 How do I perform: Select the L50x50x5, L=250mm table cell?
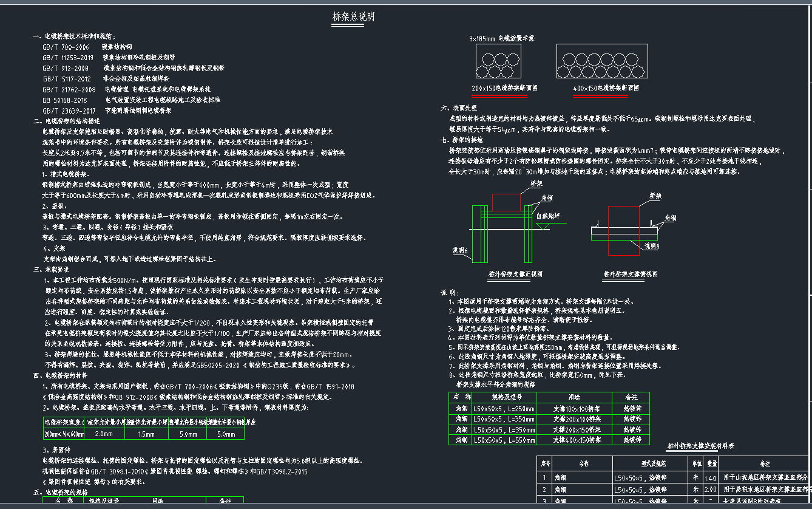click(504, 408)
